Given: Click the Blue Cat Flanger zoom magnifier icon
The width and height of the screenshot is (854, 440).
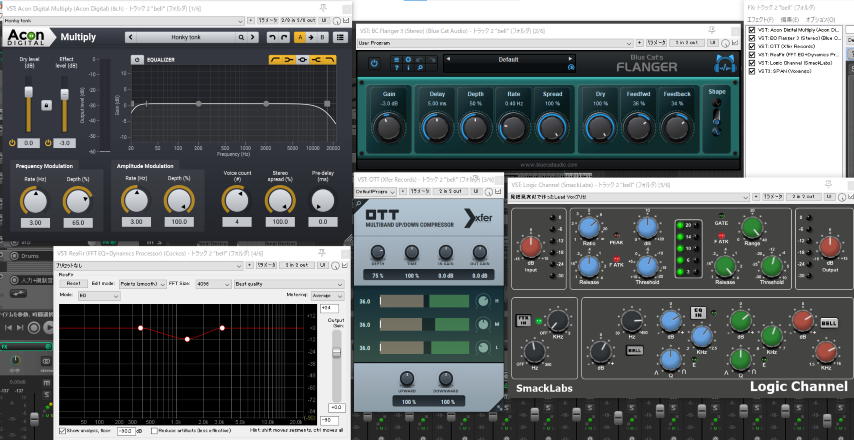Looking at the screenshot, I should click(419, 68).
